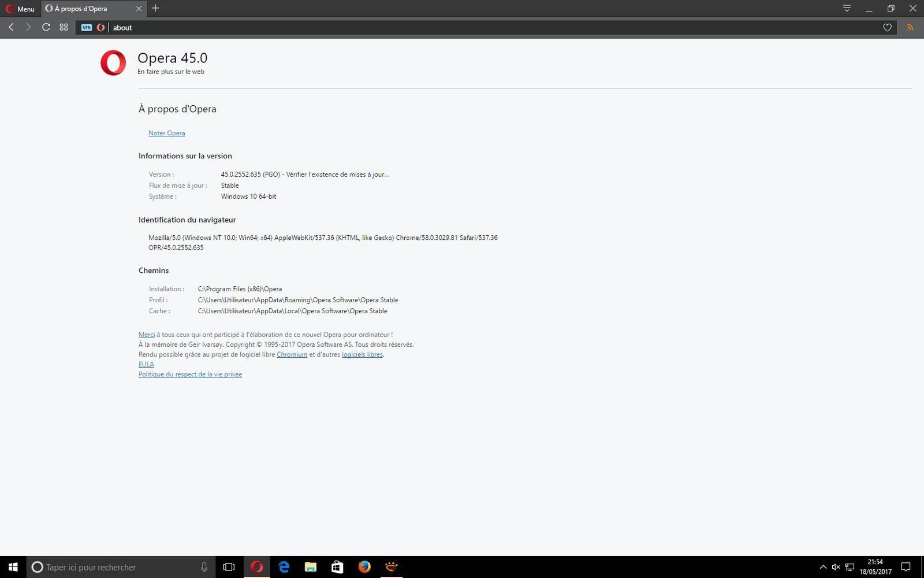Viewport: 924px width, 578px height.
Task: Open Task View on taskbar
Action: click(x=229, y=567)
